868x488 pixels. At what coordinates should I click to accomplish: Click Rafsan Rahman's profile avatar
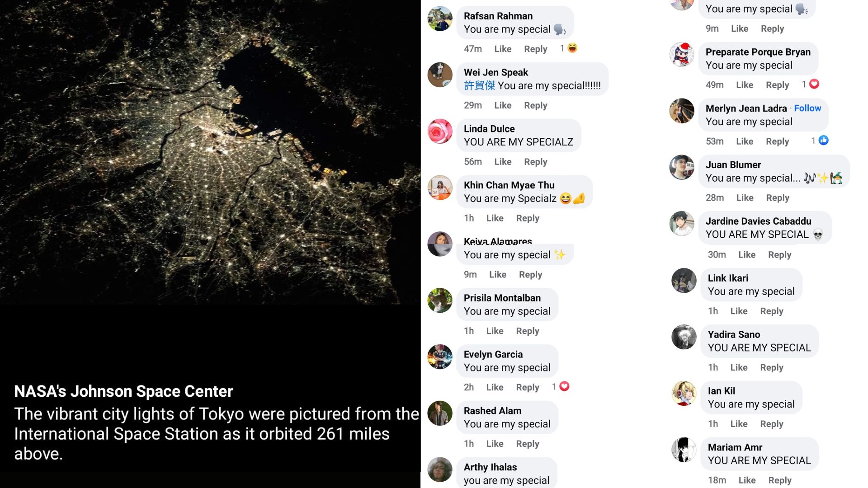(440, 19)
